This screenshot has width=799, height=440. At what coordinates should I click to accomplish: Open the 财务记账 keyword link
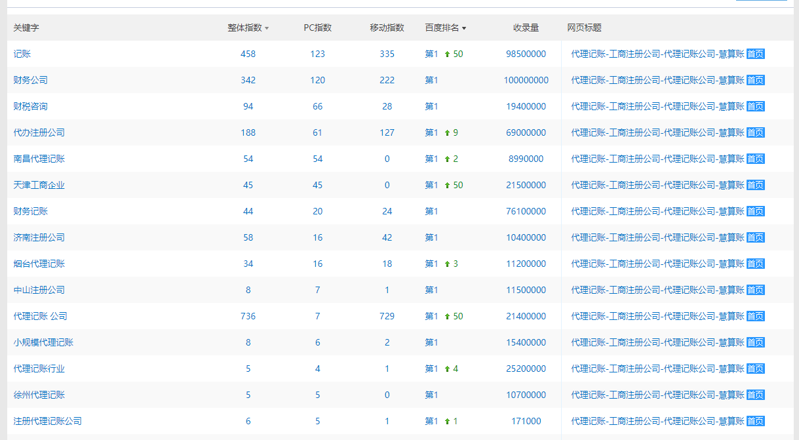point(31,211)
